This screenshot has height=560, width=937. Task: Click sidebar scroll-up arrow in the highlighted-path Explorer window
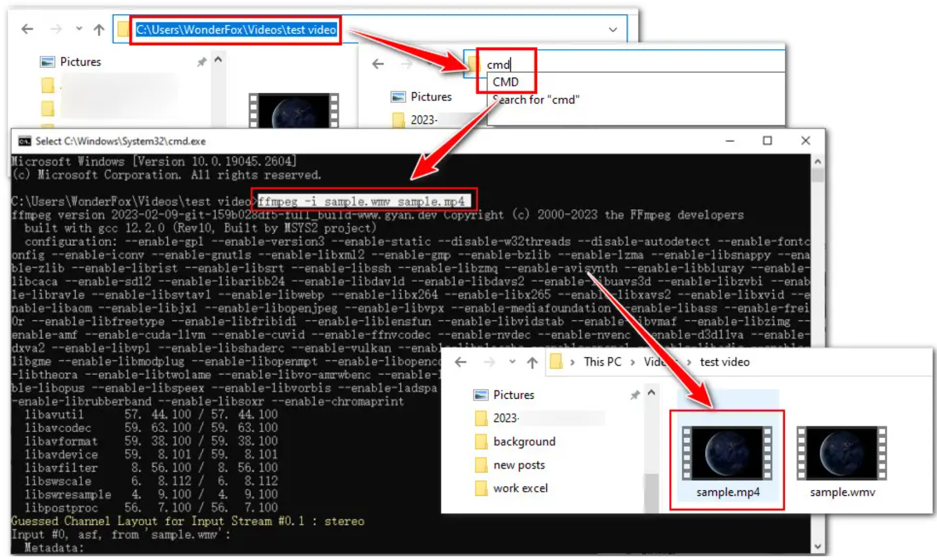(218, 59)
